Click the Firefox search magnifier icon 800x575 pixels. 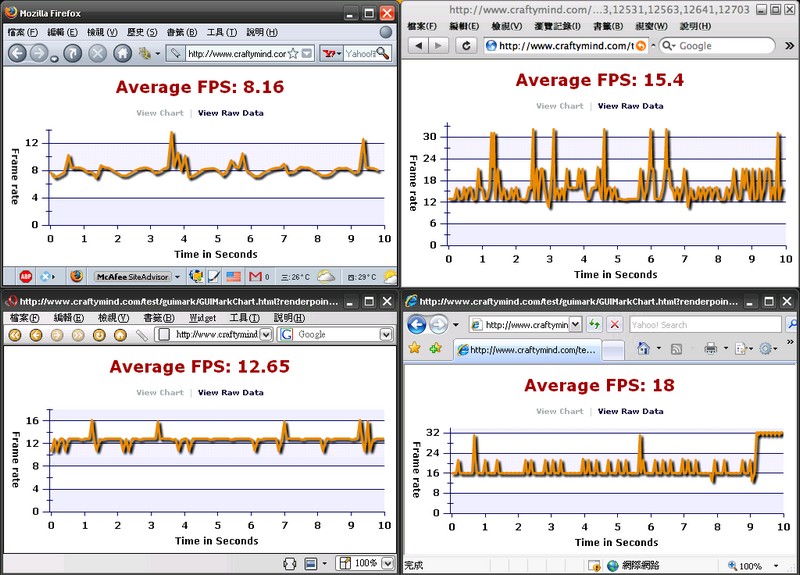pos(382,53)
